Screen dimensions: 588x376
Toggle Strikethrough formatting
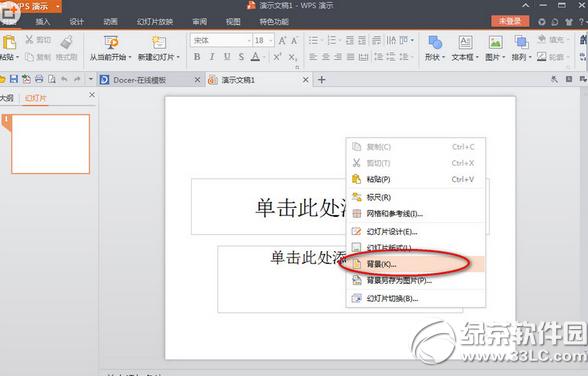(x=241, y=57)
